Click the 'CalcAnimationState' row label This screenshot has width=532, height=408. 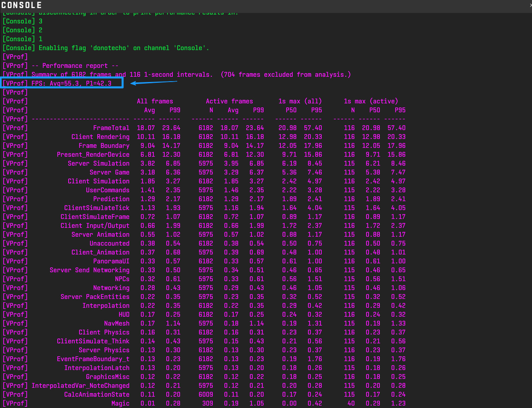click(x=97, y=395)
